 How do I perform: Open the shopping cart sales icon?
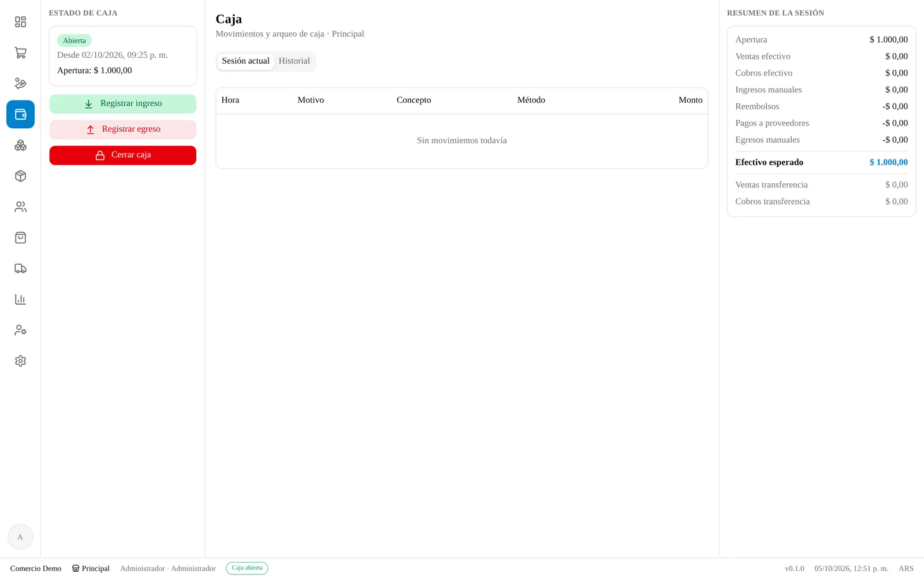(x=20, y=53)
